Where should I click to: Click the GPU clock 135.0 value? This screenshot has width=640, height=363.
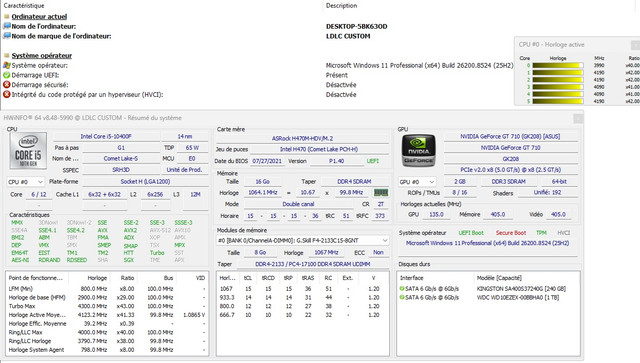tap(436, 214)
